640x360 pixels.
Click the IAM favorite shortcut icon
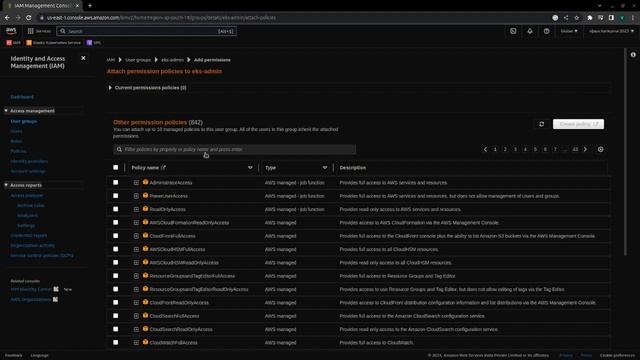coord(9,42)
